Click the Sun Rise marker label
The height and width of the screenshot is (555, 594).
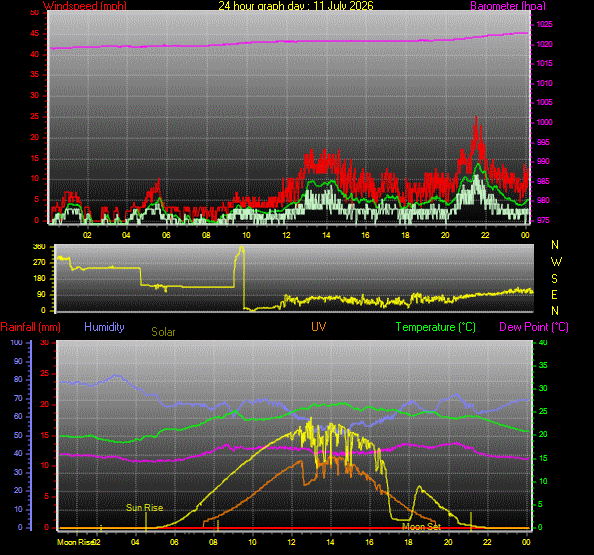[x=144, y=508]
